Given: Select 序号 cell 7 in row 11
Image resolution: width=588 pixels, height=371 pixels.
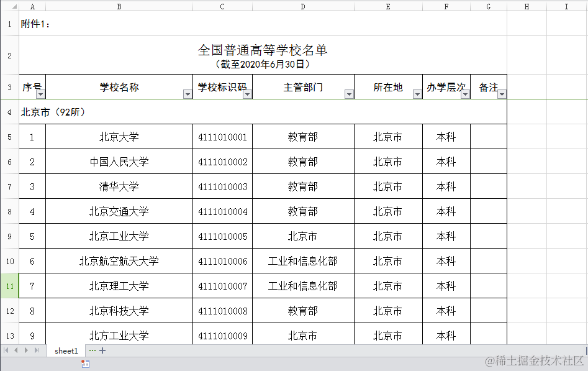Looking at the screenshot, I should (x=32, y=286).
